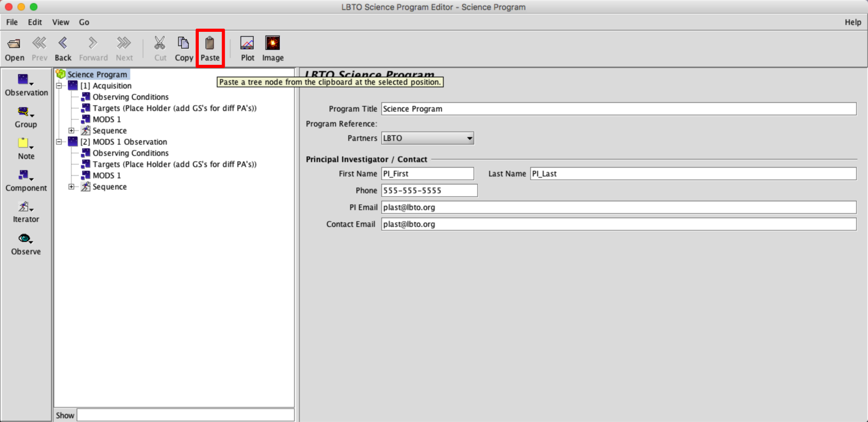868x422 pixels.
Task: Add an Iterator from the sidebar
Action: [x=26, y=212]
